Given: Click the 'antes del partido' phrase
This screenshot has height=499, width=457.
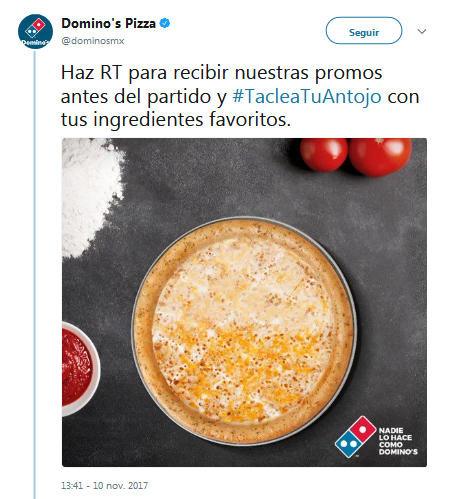Looking at the screenshot, I should tap(136, 97).
